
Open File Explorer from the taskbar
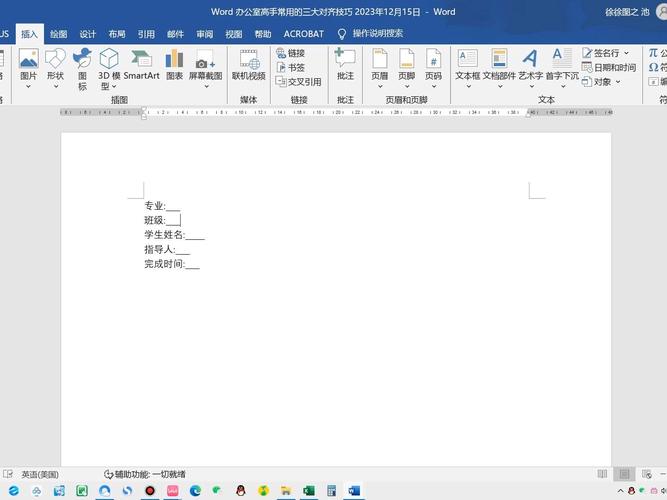pyautogui.click(x=286, y=491)
